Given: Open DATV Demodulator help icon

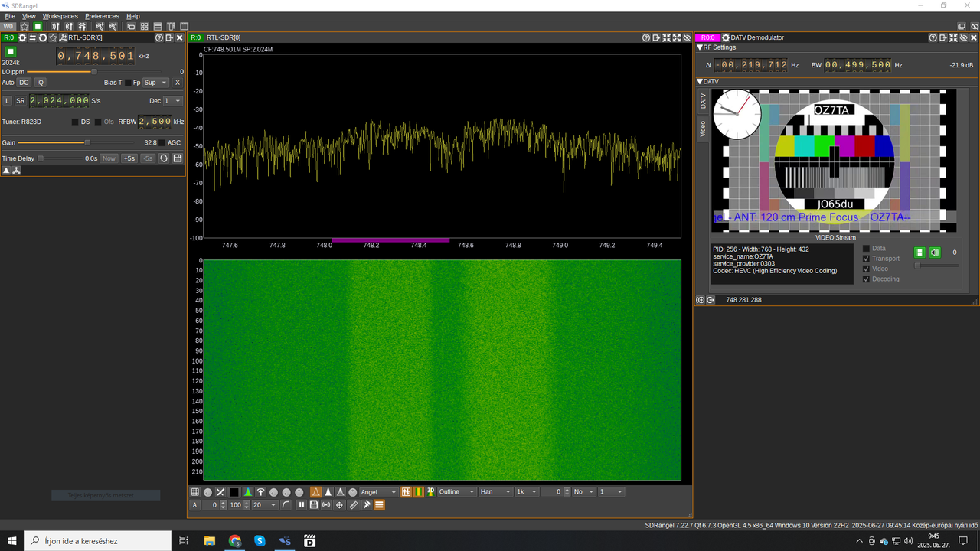Looking at the screenshot, I should pos(933,37).
